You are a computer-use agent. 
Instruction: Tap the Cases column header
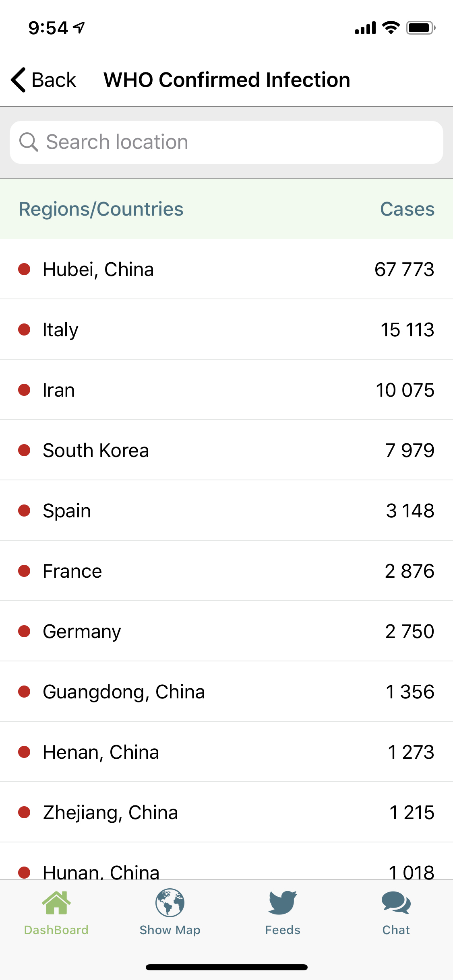tap(407, 209)
